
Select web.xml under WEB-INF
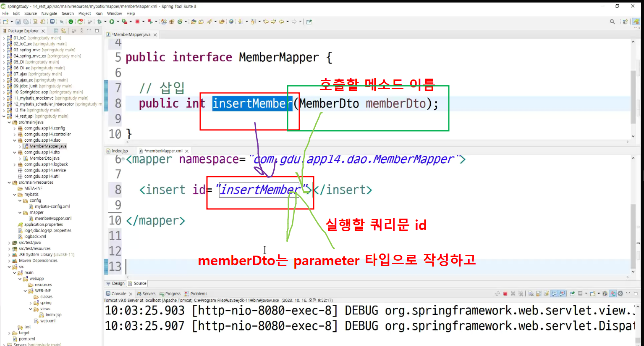pos(45,321)
